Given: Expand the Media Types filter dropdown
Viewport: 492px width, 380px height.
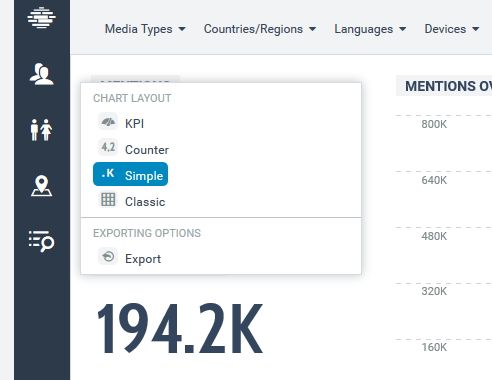Looking at the screenshot, I should click(145, 29).
